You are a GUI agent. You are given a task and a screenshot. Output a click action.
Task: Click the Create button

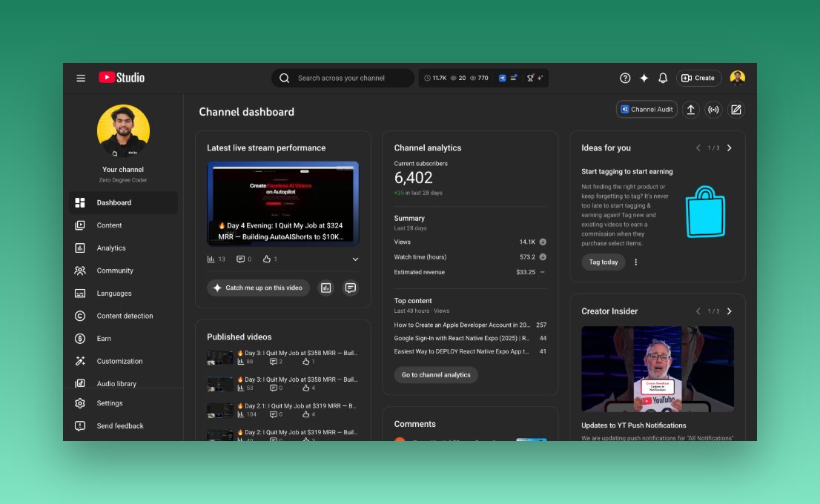pyautogui.click(x=698, y=78)
